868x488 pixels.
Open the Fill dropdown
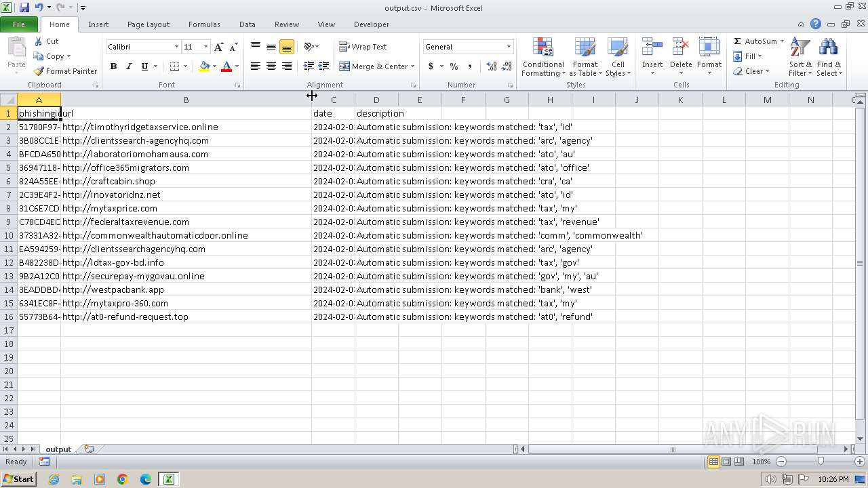click(748, 56)
